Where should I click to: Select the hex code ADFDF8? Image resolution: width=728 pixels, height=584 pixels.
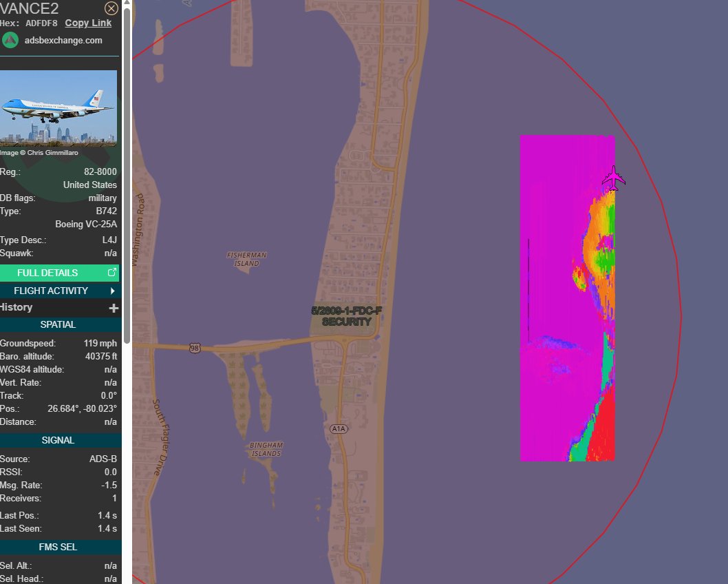[x=41, y=23]
